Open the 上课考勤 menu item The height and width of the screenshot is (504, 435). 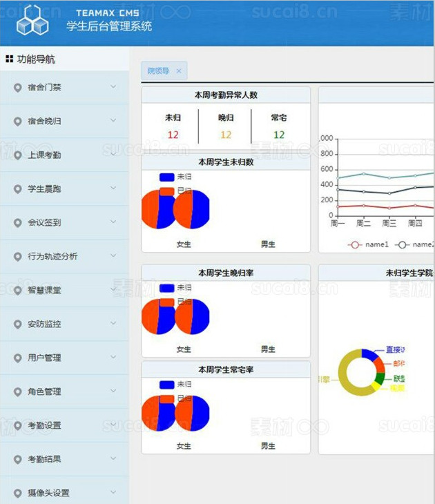click(x=64, y=155)
